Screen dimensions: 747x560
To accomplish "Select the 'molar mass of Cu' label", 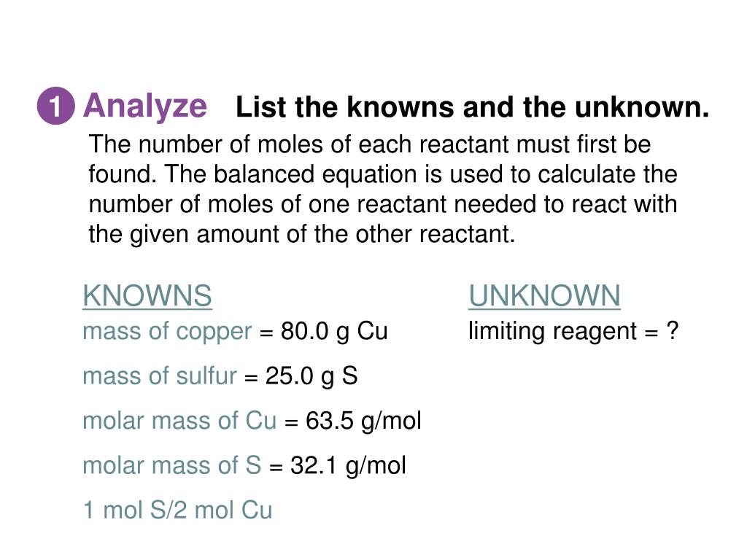I will point(179,421).
